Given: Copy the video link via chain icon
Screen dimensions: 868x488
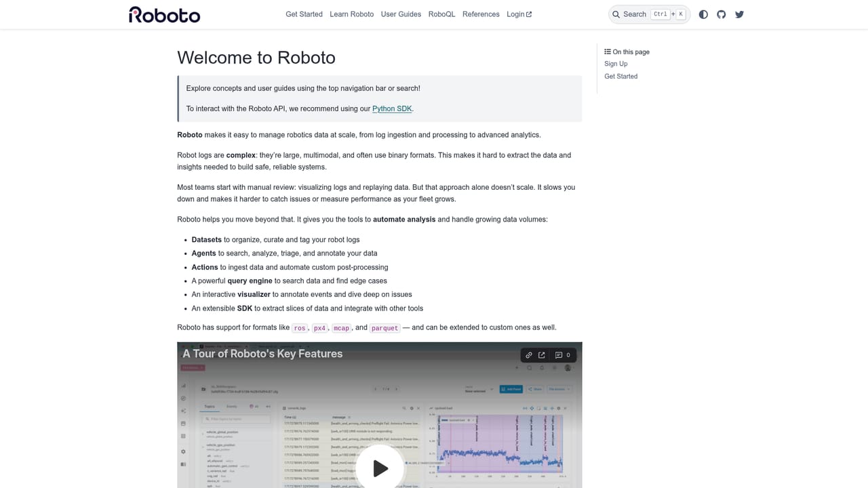Looking at the screenshot, I should pos(529,355).
